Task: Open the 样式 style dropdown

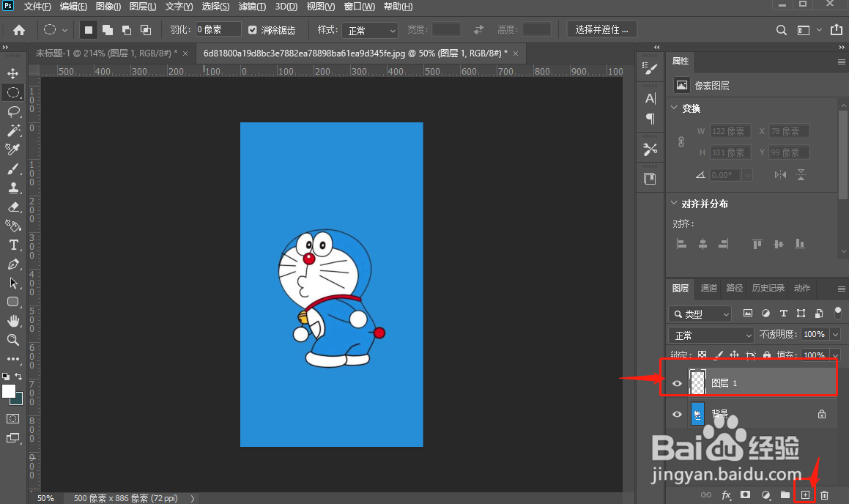Action: (370, 30)
